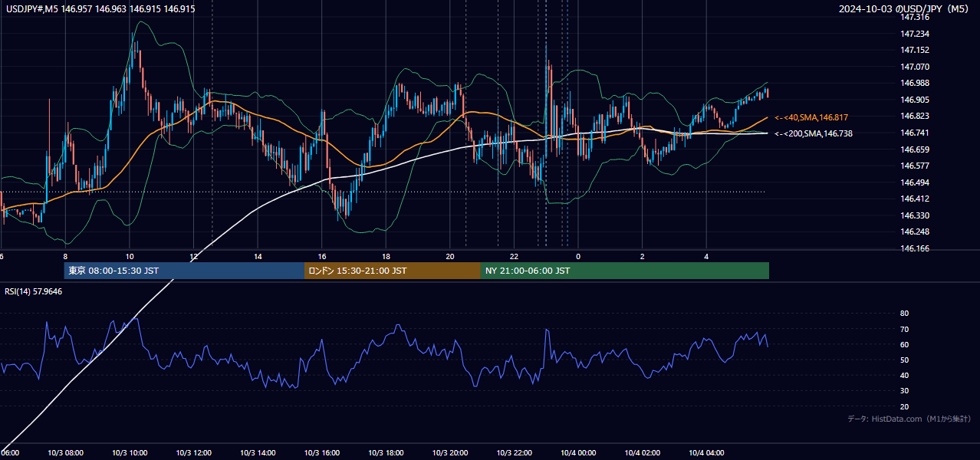Click the 10/4 00:00 time label

pos(578,453)
